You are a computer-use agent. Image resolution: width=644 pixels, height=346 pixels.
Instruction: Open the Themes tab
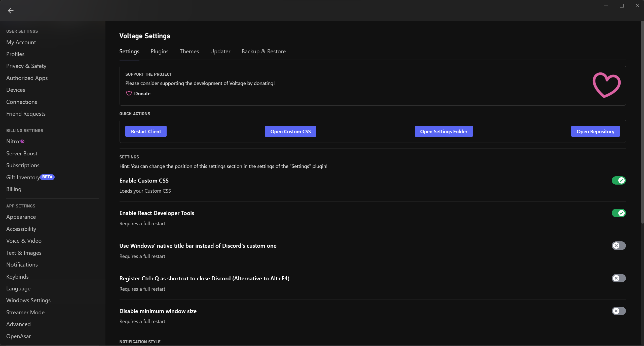(x=189, y=51)
